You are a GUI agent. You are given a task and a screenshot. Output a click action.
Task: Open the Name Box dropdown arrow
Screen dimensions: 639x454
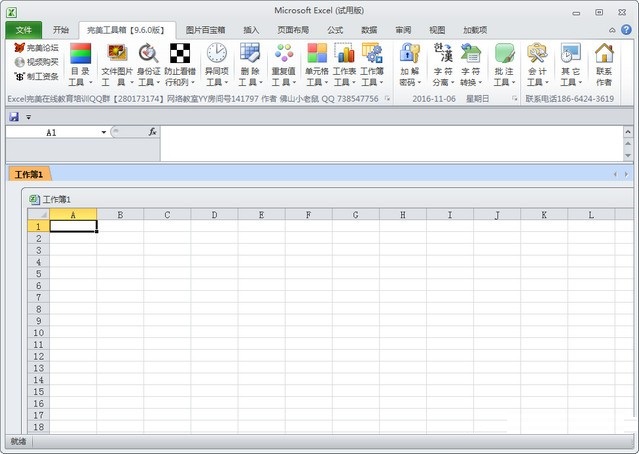pos(104,132)
